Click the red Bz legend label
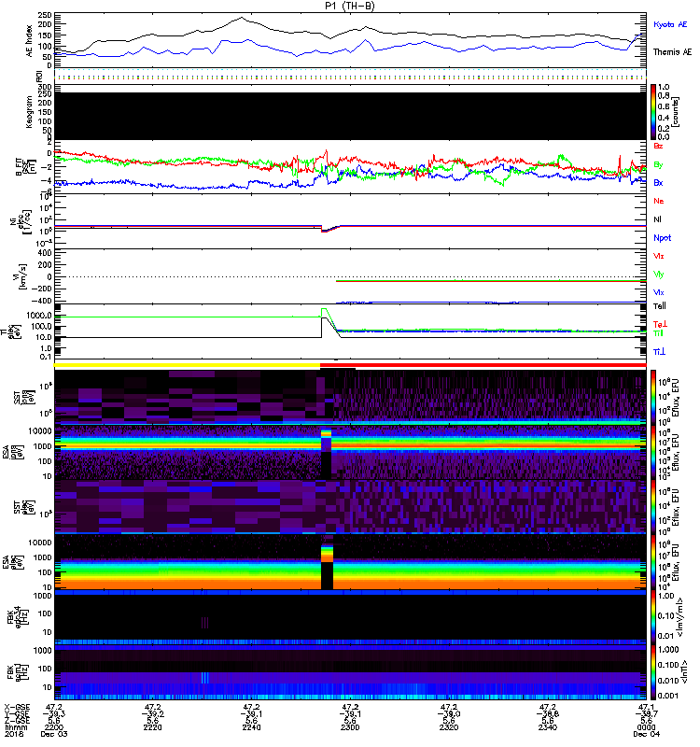 [658, 146]
